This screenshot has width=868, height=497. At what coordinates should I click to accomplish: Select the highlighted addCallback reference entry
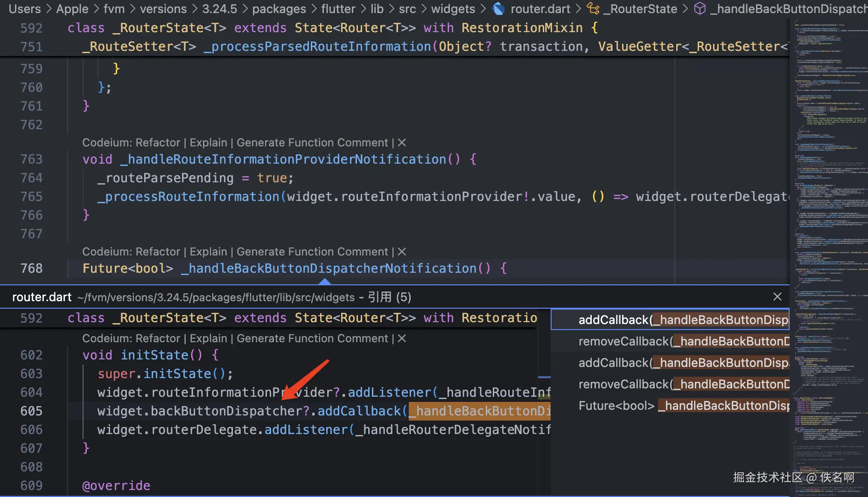[670, 320]
